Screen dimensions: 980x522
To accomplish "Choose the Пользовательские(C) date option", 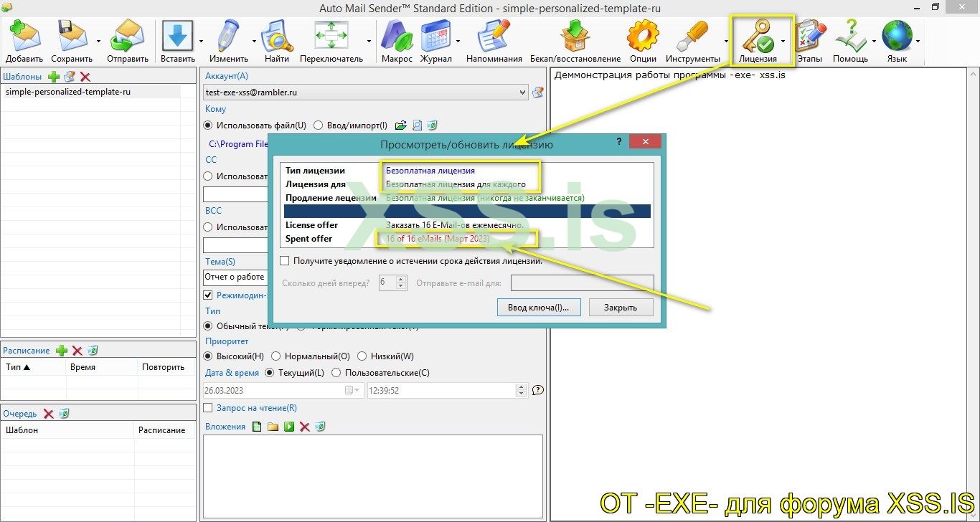I will click(x=336, y=373).
